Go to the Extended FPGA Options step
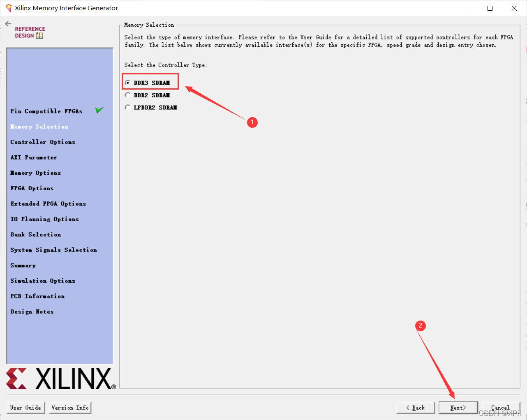Viewport: 527px width, 420px height. tap(48, 204)
